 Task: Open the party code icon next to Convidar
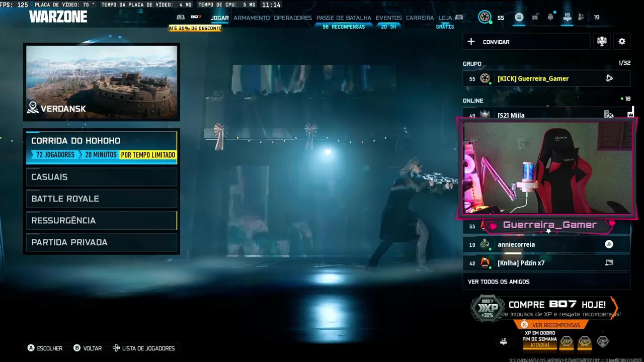click(602, 42)
